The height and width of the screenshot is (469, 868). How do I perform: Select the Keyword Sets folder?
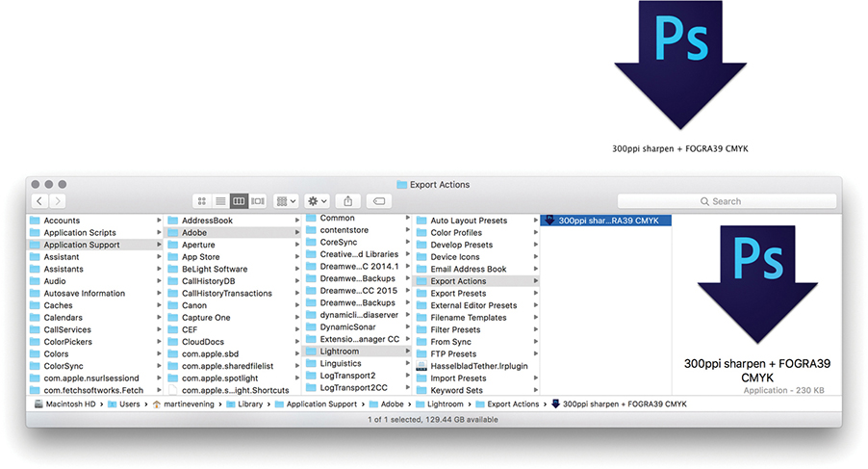click(476, 390)
